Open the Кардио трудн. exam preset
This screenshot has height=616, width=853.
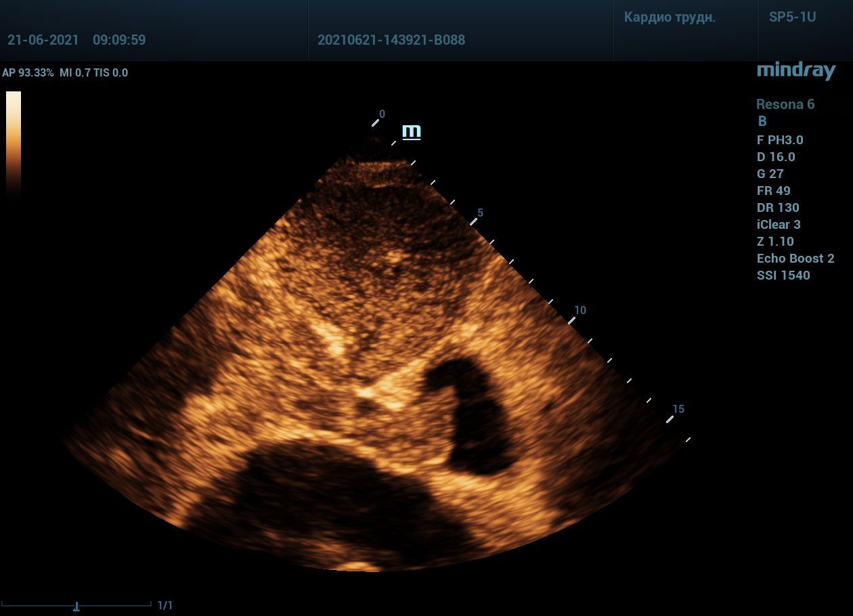click(x=669, y=18)
